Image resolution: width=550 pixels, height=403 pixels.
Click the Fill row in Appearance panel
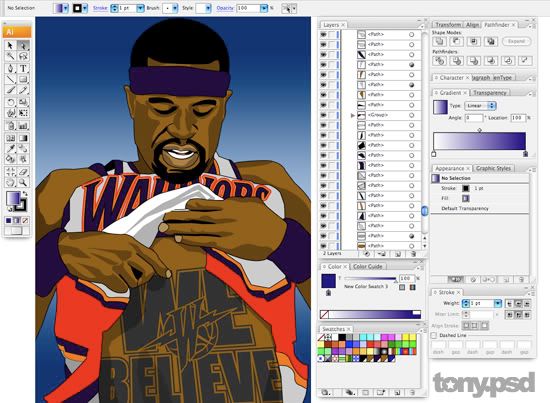[x=480, y=199]
